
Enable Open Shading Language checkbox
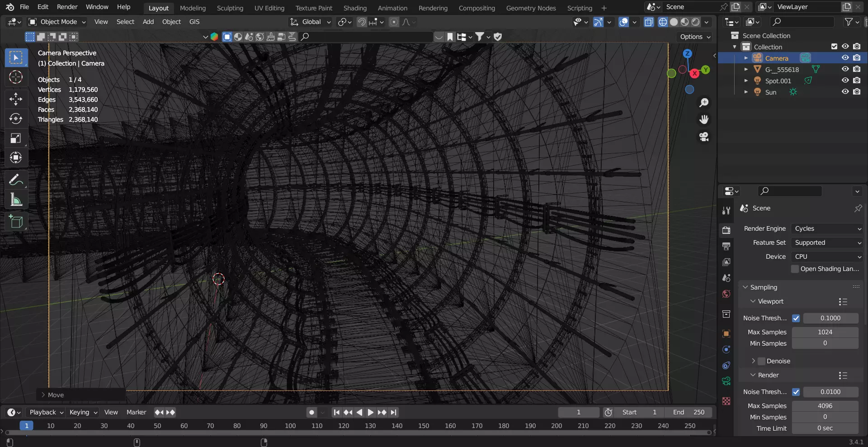tap(795, 269)
